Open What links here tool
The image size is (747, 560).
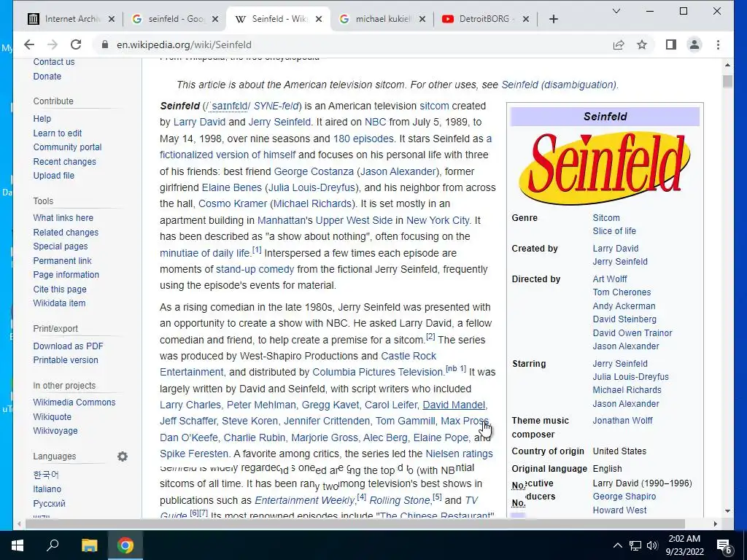63,217
